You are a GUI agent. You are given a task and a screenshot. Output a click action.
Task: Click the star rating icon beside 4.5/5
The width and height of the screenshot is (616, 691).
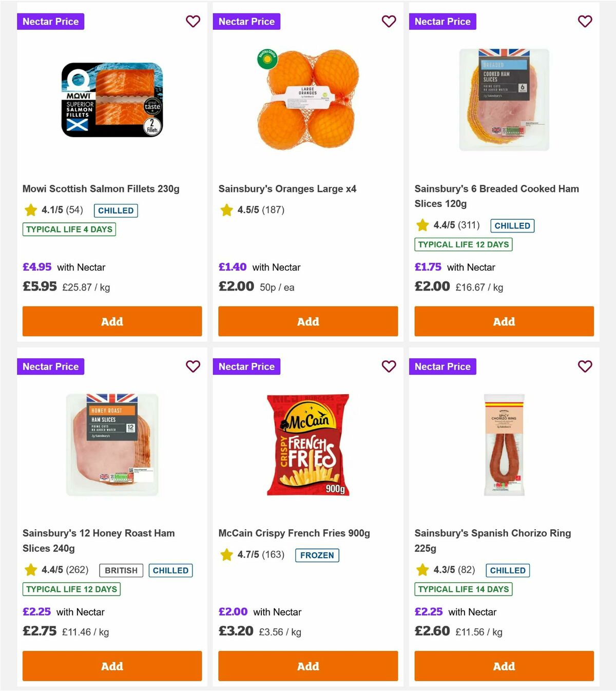tap(226, 209)
